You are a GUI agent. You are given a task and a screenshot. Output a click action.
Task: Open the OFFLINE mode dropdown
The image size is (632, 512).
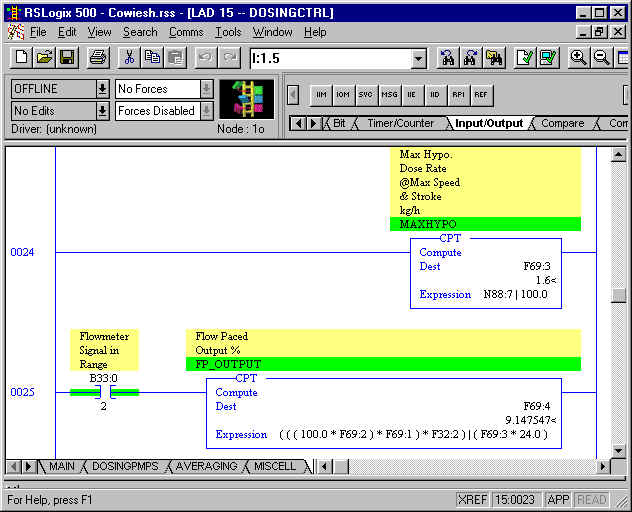tap(102, 89)
